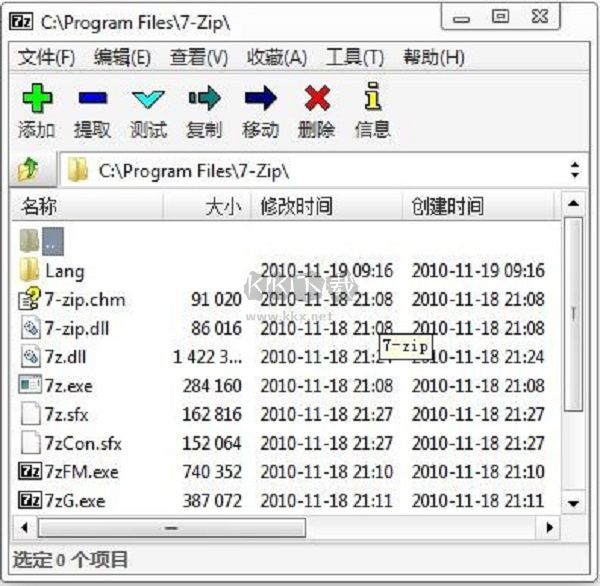
Task: Open the Tools (工具) menu
Action: pyautogui.click(x=355, y=58)
